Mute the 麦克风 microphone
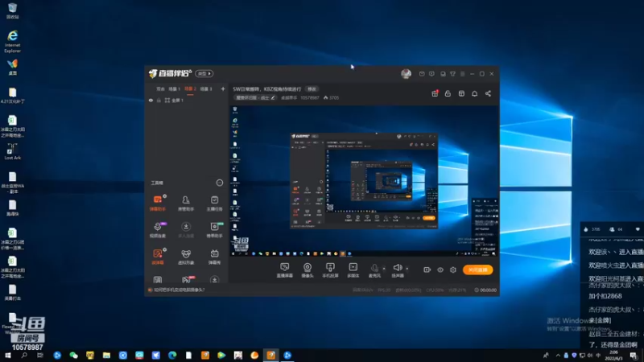This screenshot has width=644, height=362. [374, 270]
